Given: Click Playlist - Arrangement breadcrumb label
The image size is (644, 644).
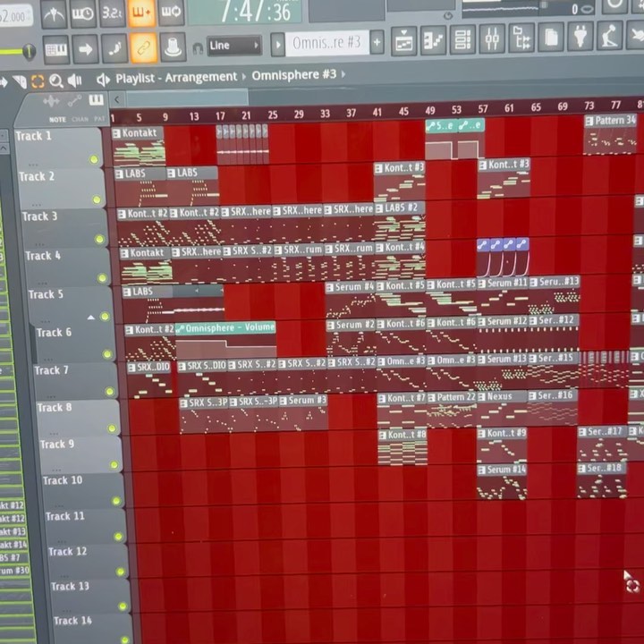Looking at the screenshot, I should pos(176,78).
